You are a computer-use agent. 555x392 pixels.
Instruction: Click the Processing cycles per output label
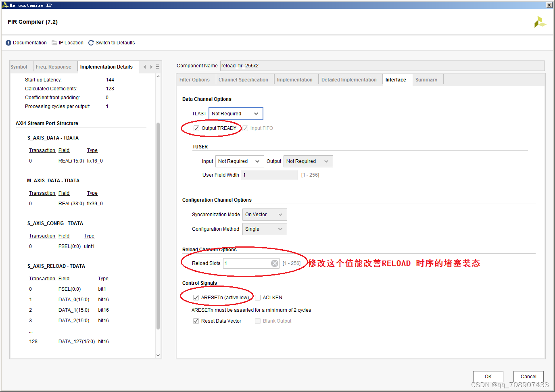(57, 106)
